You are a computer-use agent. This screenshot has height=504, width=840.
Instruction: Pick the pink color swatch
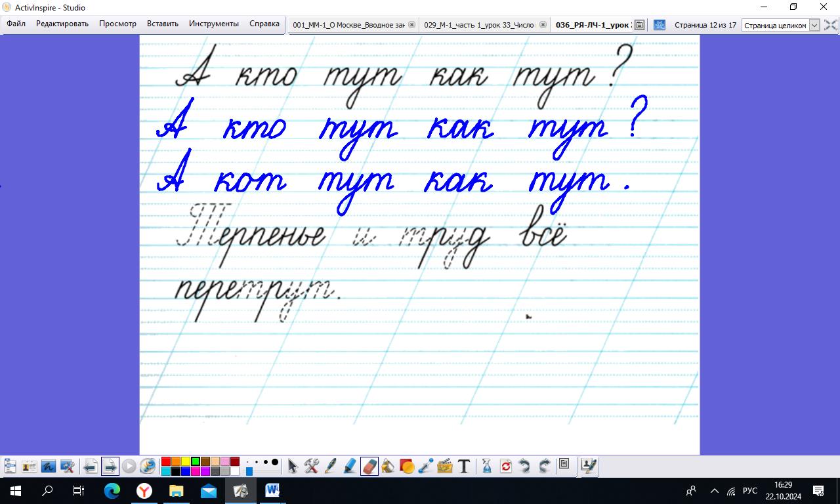225,461
